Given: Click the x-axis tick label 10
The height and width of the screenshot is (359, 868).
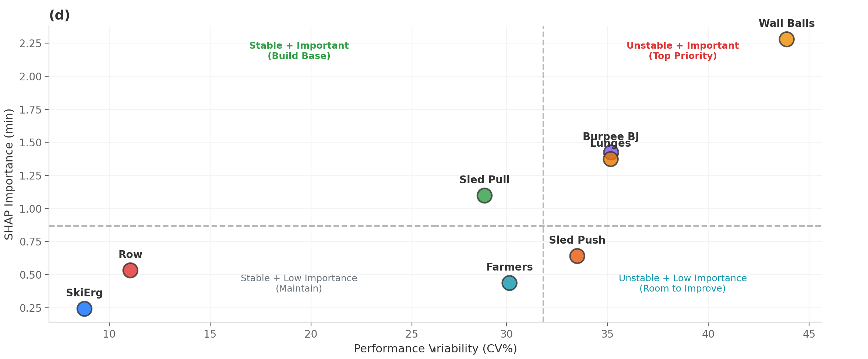Looking at the screenshot, I should coord(109,334).
